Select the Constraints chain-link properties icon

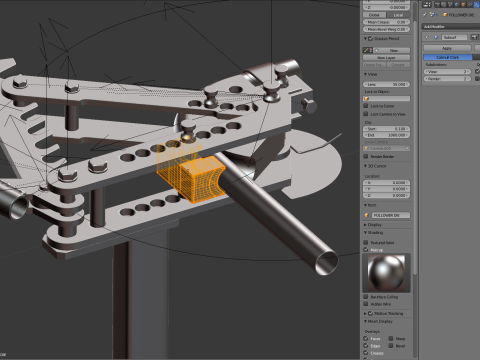pos(470,5)
